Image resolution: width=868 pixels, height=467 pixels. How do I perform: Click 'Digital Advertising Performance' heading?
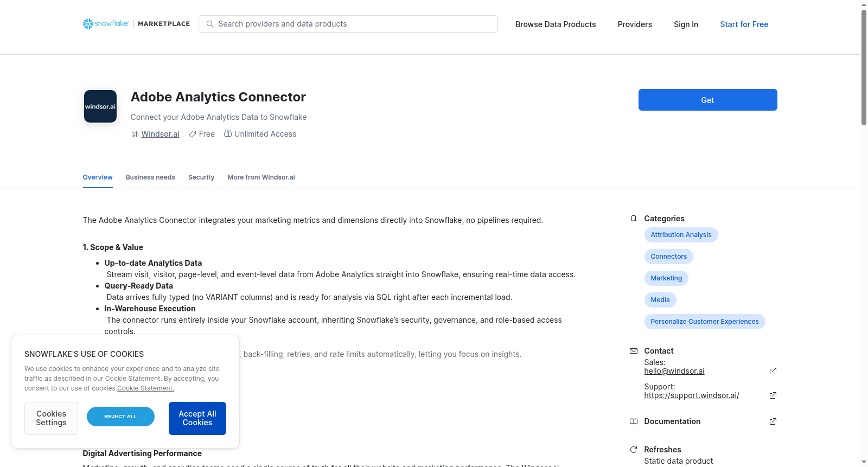(142, 453)
